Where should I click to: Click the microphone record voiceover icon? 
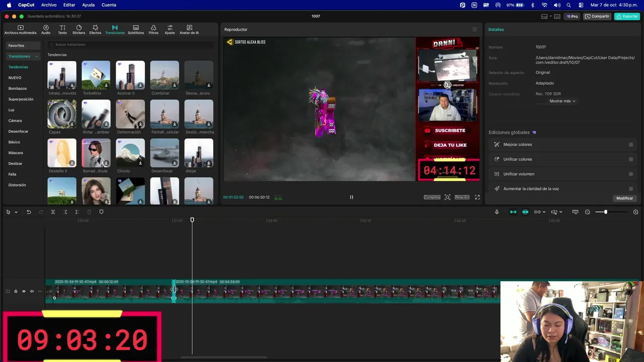click(x=497, y=212)
